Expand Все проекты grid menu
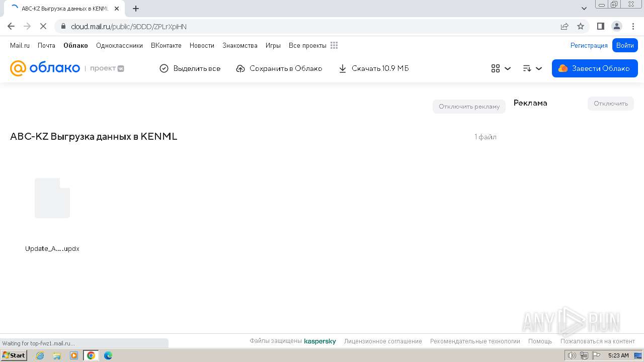Screen dimensions: 644x362 pos(313,45)
